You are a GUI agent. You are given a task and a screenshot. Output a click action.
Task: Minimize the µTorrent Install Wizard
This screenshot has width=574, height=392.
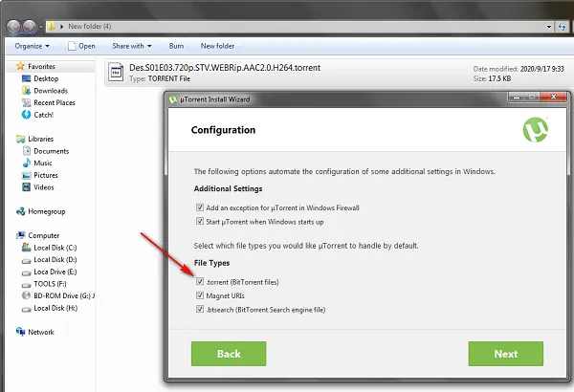coord(517,97)
